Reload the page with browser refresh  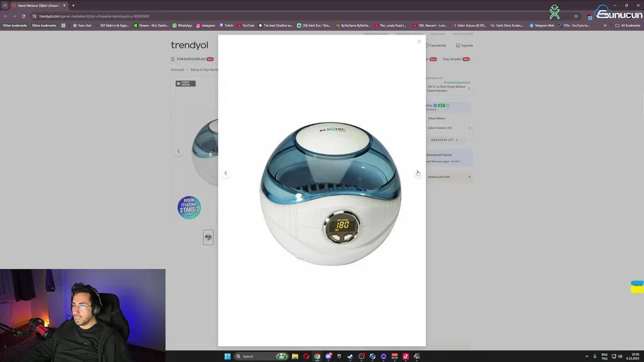click(x=23, y=16)
